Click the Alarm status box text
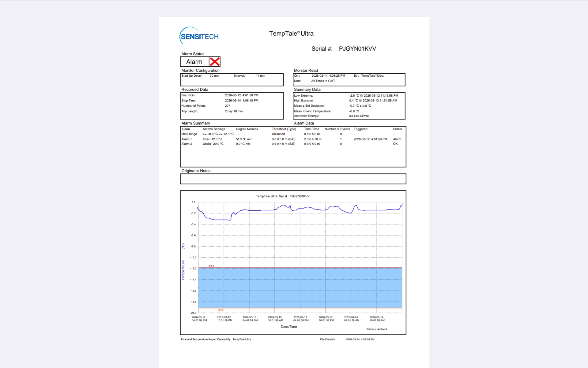Screen dimensions: 588x368 (x=194, y=62)
